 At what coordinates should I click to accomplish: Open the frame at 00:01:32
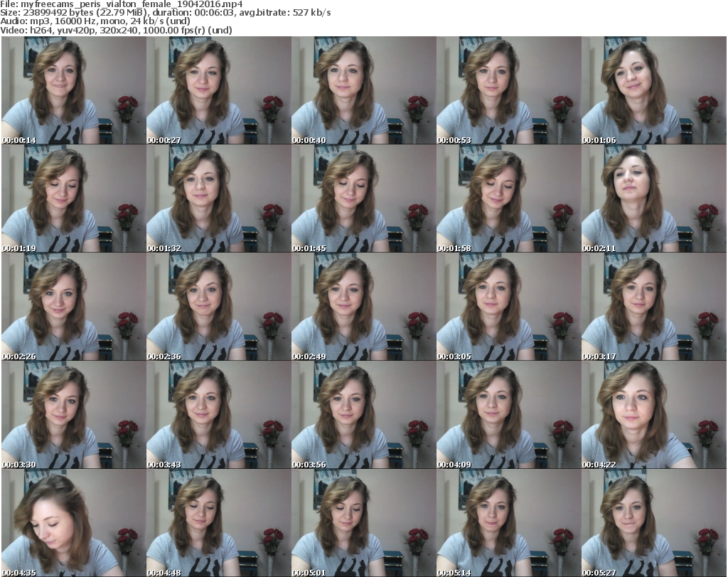coord(219,198)
